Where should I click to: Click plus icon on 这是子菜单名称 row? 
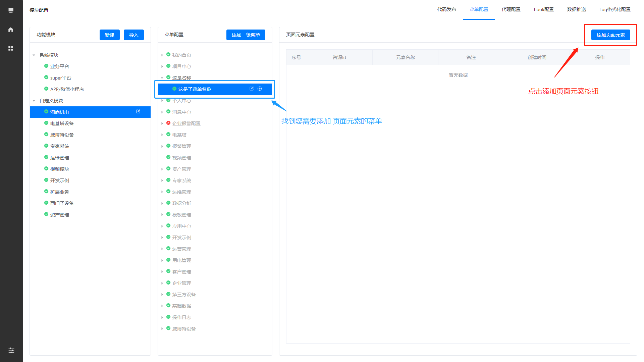tap(260, 89)
